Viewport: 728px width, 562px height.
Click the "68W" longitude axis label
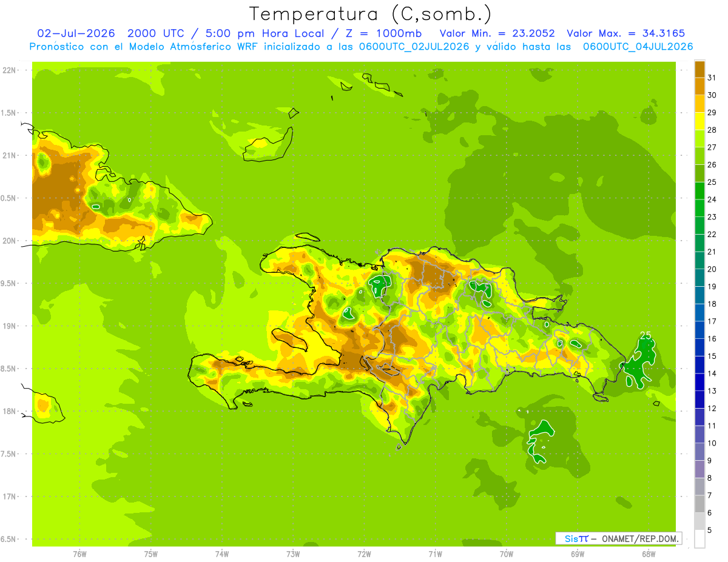pos(649,554)
